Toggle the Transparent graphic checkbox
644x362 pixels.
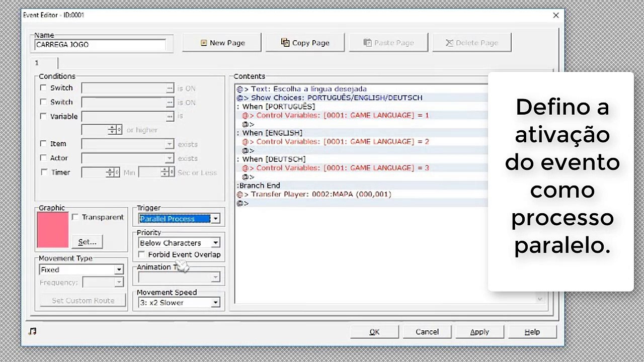[x=75, y=217]
